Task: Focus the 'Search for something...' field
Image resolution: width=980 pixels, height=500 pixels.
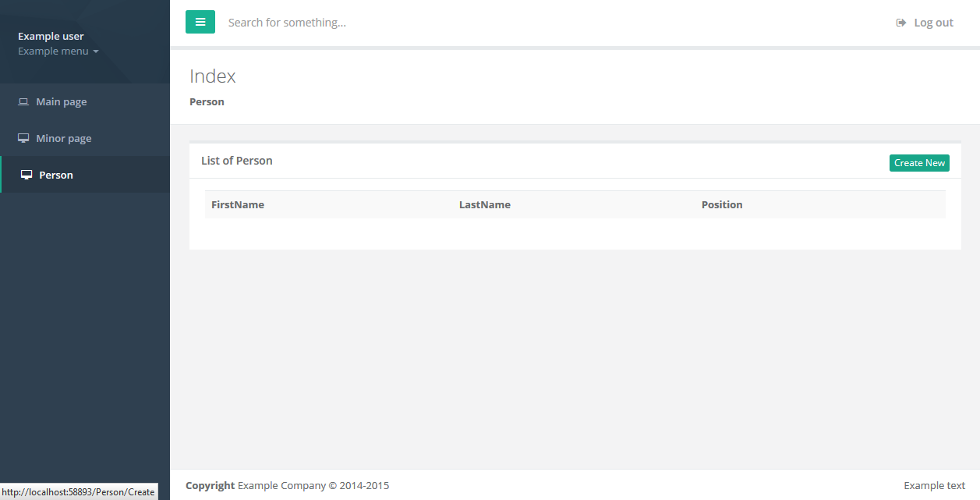Action: (x=468, y=23)
